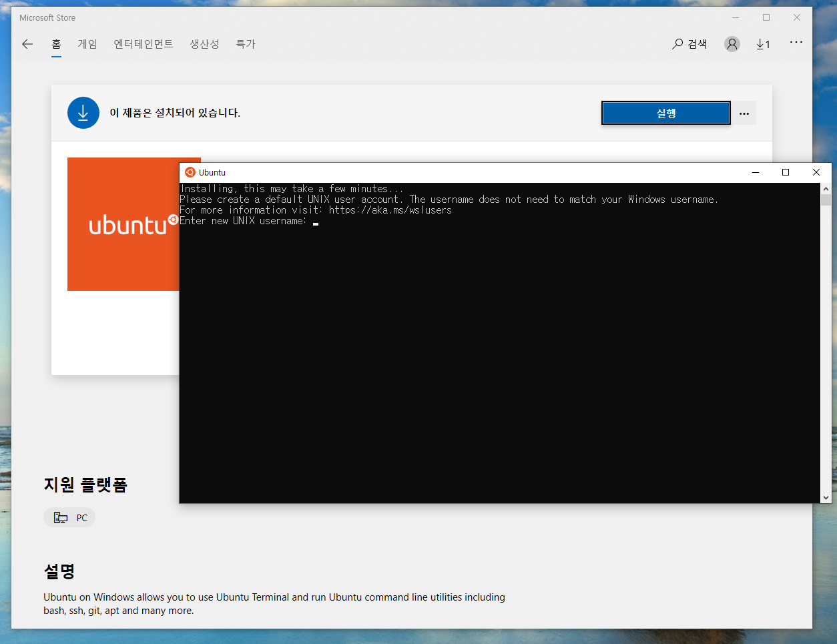Switch to the 게임 tab
This screenshot has width=837, height=644.
point(87,44)
